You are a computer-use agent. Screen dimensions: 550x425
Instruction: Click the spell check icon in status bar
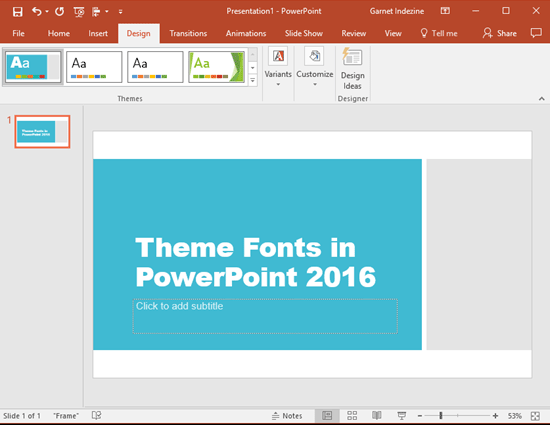pyautogui.click(x=96, y=416)
